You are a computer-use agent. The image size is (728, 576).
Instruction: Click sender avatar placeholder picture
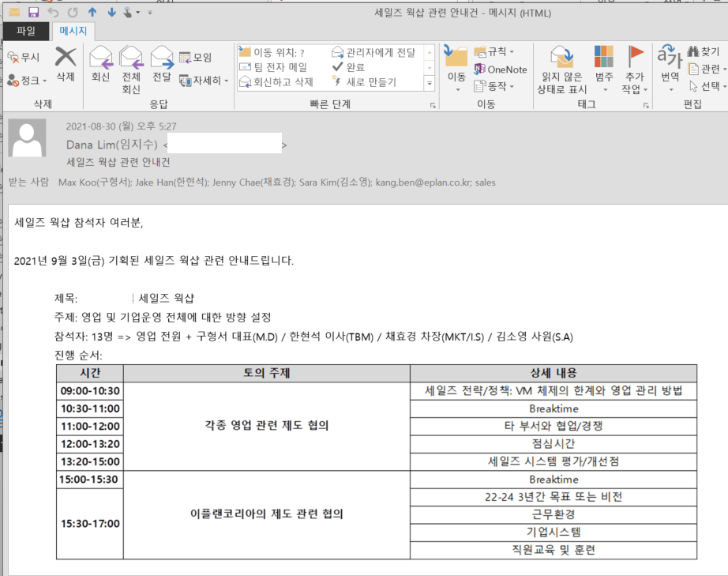click(x=27, y=137)
